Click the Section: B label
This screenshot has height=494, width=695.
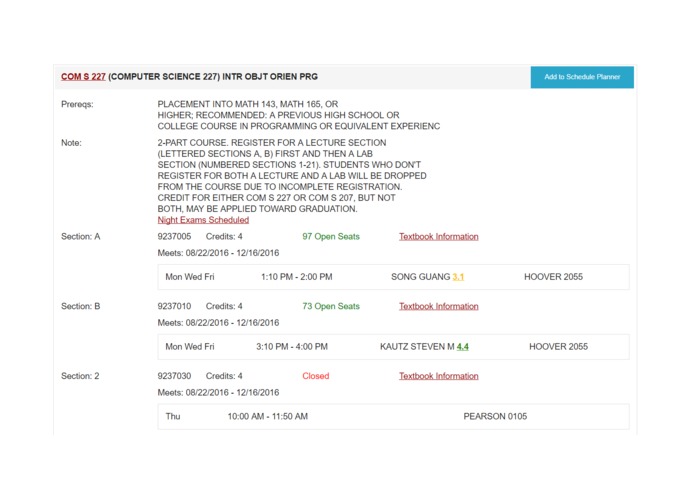pyautogui.click(x=81, y=306)
